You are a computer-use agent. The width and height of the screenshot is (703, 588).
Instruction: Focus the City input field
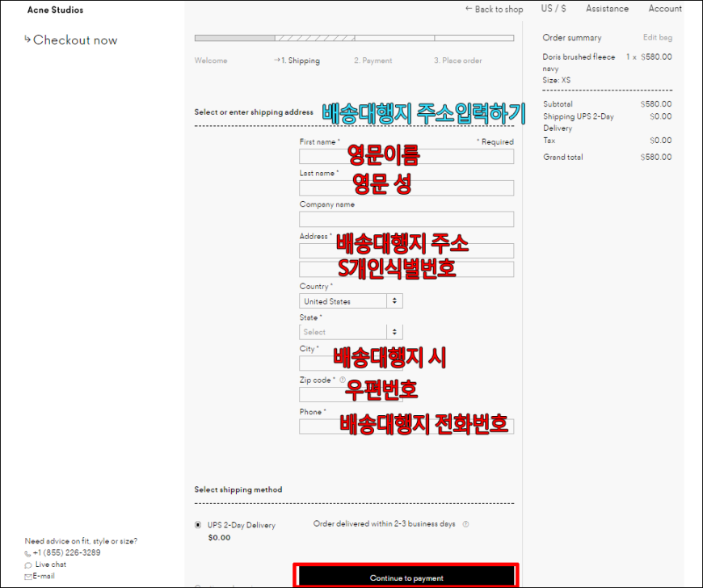[x=351, y=363]
